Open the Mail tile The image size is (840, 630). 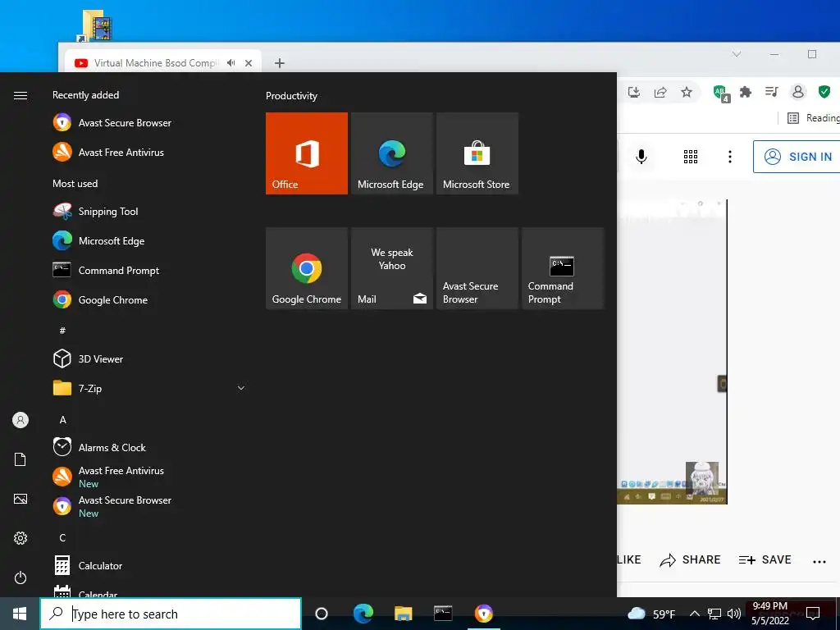click(391, 268)
